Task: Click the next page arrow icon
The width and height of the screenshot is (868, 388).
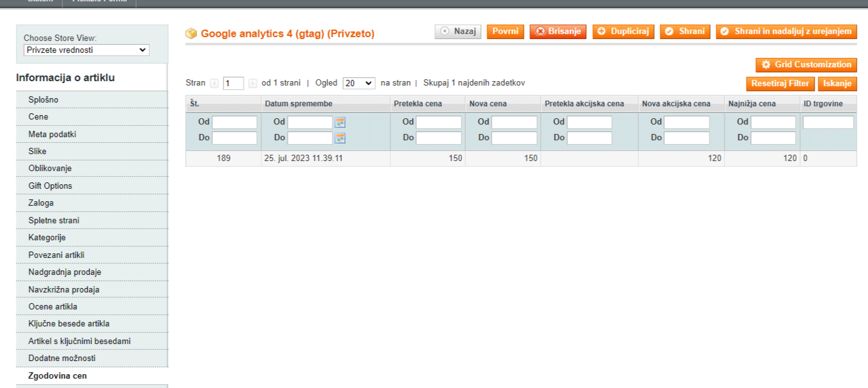Action: [252, 83]
